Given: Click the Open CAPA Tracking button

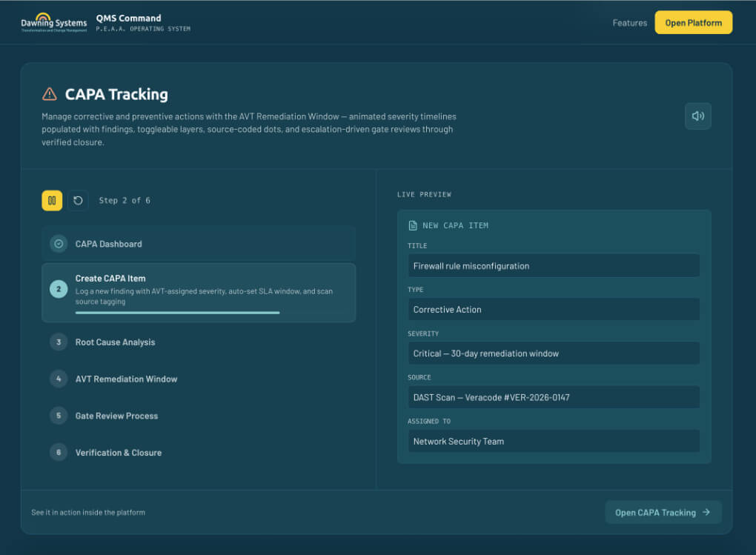Looking at the screenshot, I should coord(663,512).
